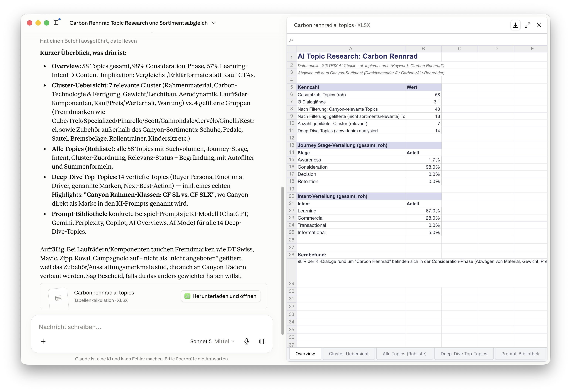Image resolution: width=571 pixels, height=392 pixels.
Task: Click the 98.0% value cell
Action: pyautogui.click(x=423, y=167)
